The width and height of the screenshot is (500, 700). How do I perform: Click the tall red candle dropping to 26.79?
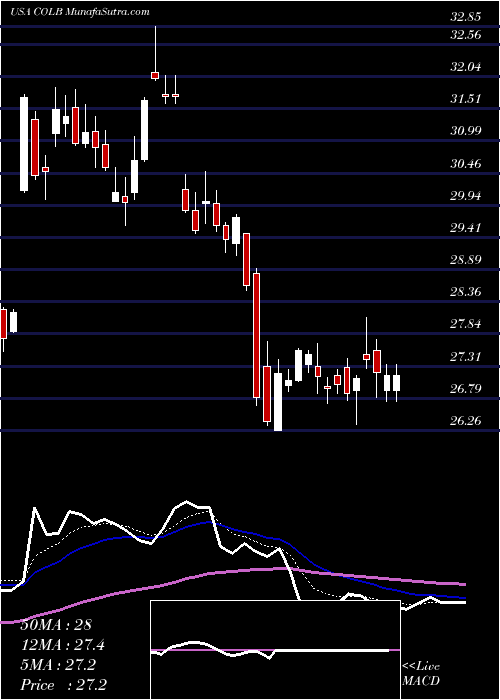257,335
